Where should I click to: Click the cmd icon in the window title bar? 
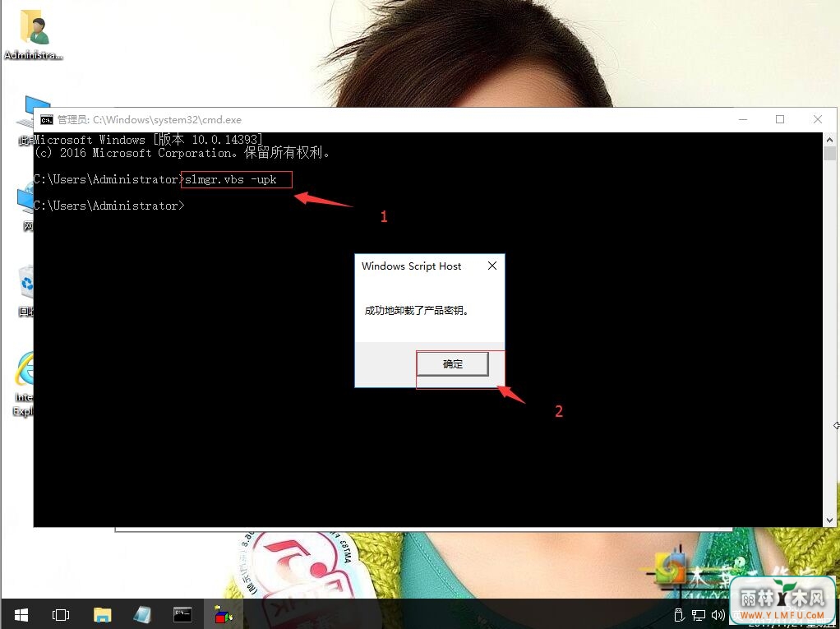(x=46, y=119)
